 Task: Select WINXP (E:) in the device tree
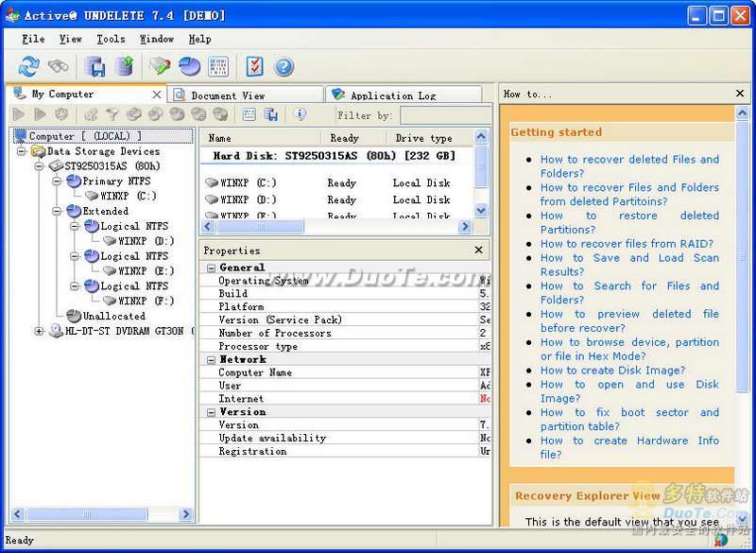[x=146, y=271]
